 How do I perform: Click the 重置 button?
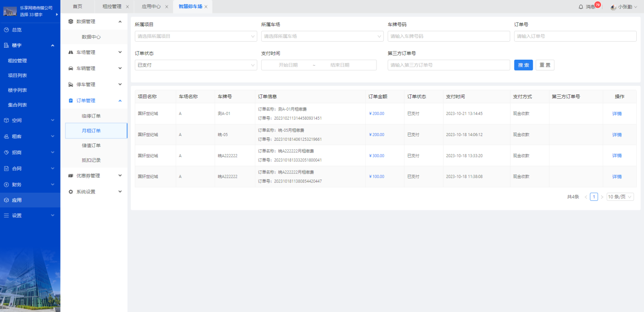(545, 65)
